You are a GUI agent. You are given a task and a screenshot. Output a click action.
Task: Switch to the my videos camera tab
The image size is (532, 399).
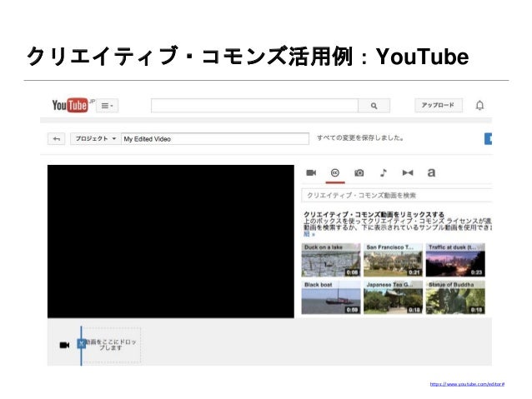(x=311, y=173)
